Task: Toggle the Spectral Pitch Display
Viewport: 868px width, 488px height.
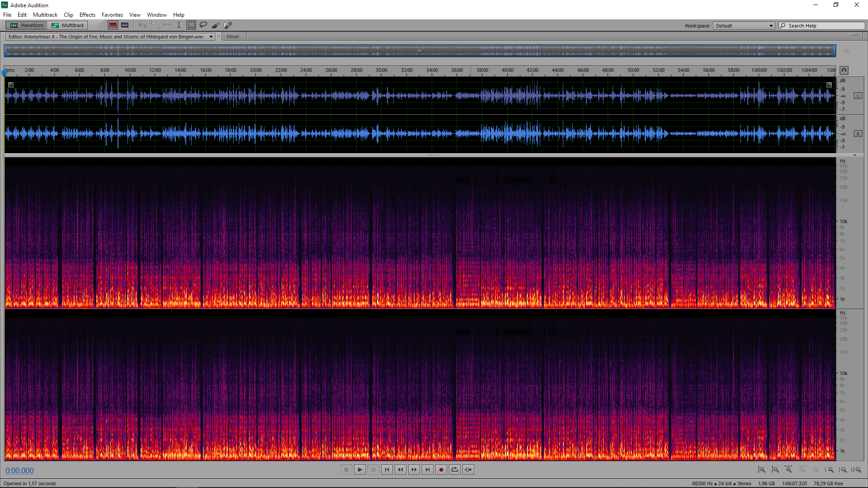Action: click(x=125, y=25)
